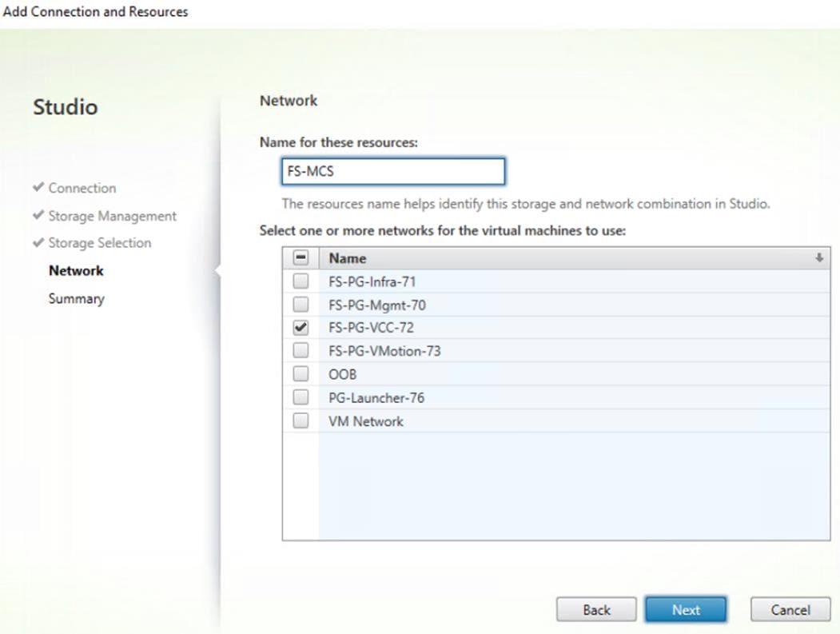
Task: Sort networks using Name column arrow
Action: tap(819, 257)
